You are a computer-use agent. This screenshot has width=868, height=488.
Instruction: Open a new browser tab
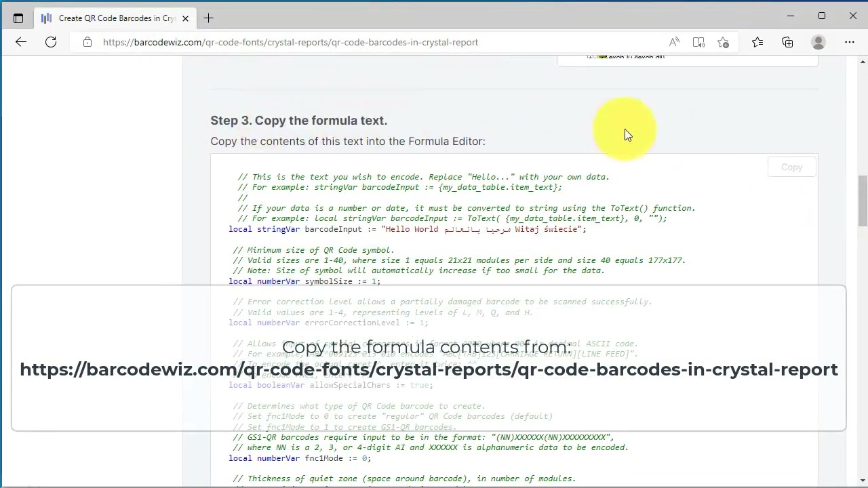click(208, 18)
